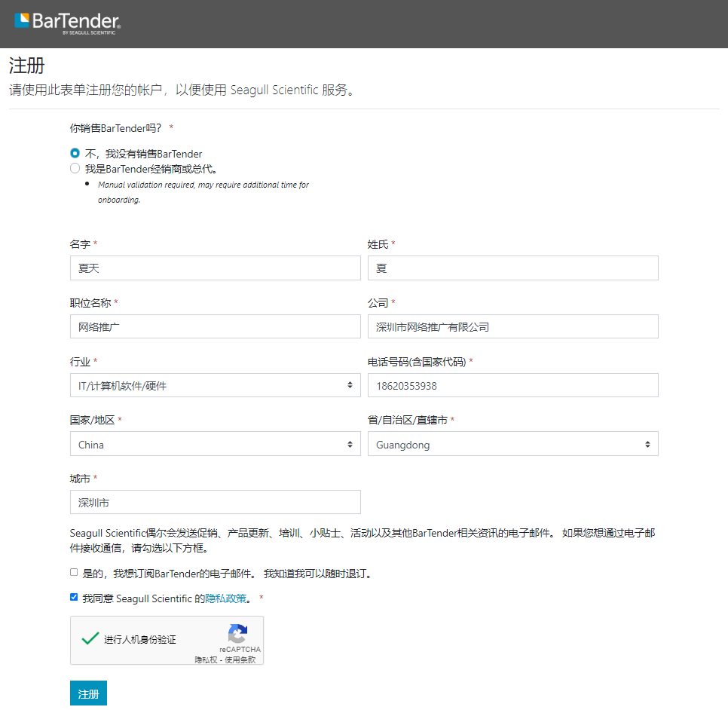
Task: Click the 注册 submit button
Action: tap(89, 693)
